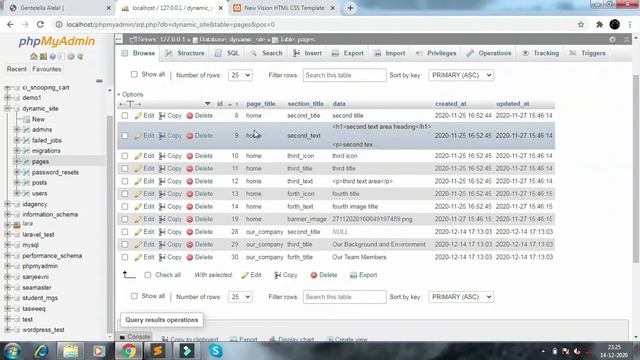Expand laravel_test database tree node

point(7,235)
